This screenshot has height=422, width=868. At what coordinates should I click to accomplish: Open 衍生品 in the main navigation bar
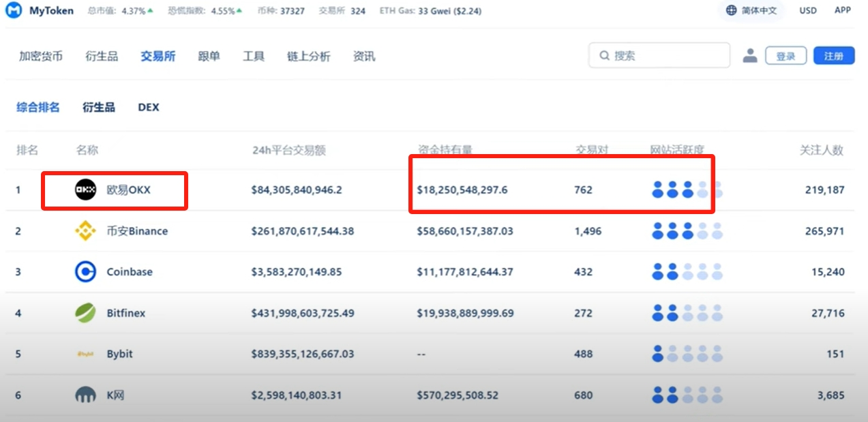click(102, 56)
